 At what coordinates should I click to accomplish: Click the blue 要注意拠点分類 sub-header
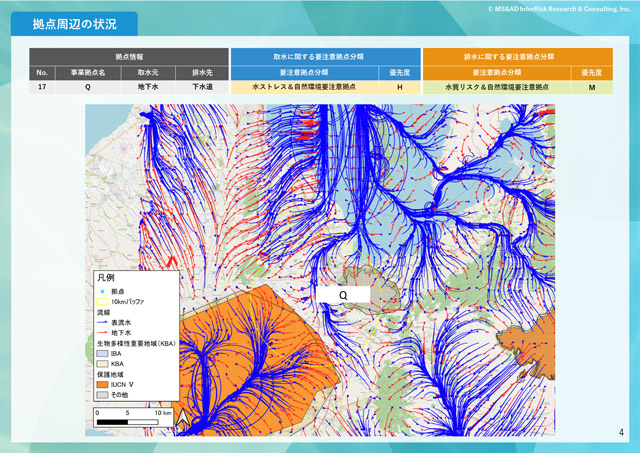[x=304, y=73]
